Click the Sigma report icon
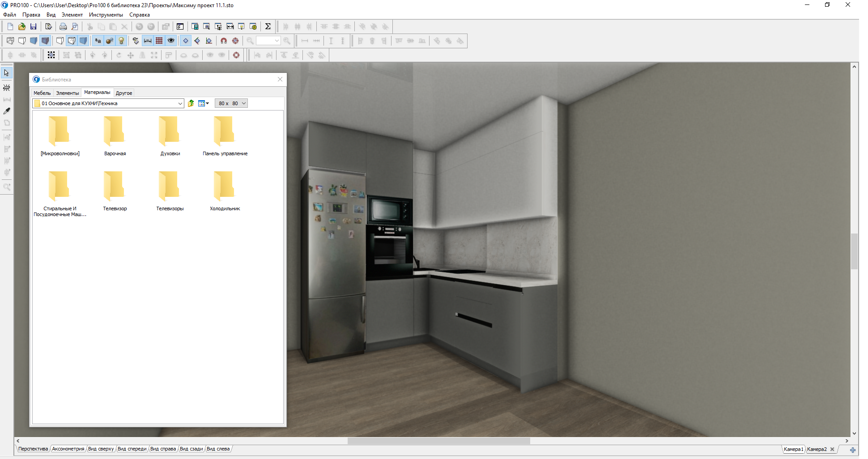Viewport: 868px width, 459px height. (x=268, y=26)
